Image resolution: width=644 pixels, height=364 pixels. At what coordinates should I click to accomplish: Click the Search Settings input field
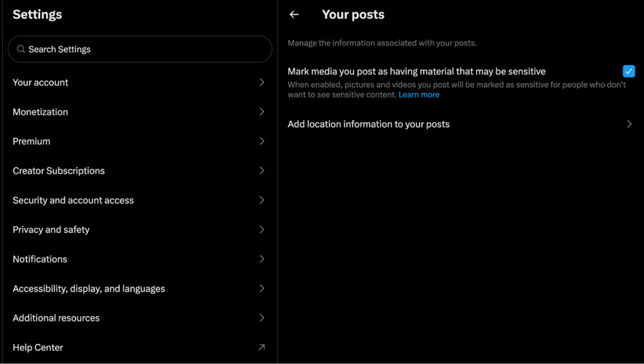(x=145, y=49)
